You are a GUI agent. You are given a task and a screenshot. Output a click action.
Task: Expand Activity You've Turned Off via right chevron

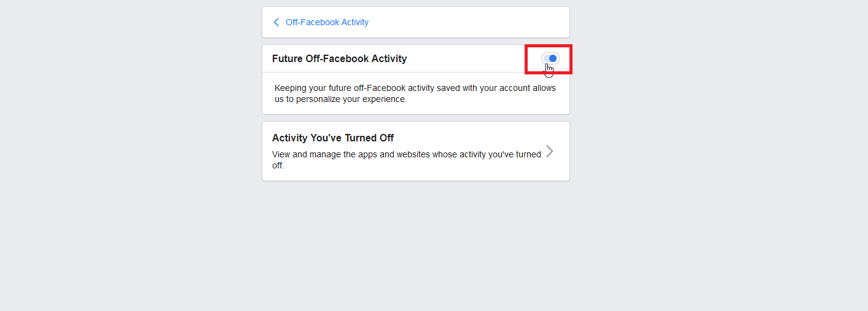549,151
